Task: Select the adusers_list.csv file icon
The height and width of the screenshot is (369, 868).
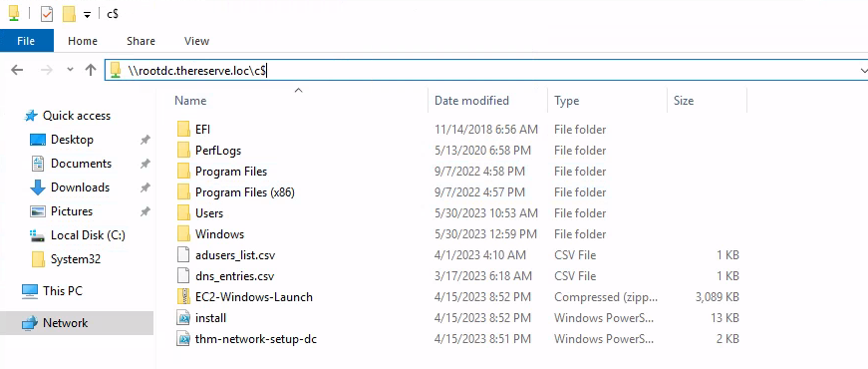Action: tap(183, 255)
